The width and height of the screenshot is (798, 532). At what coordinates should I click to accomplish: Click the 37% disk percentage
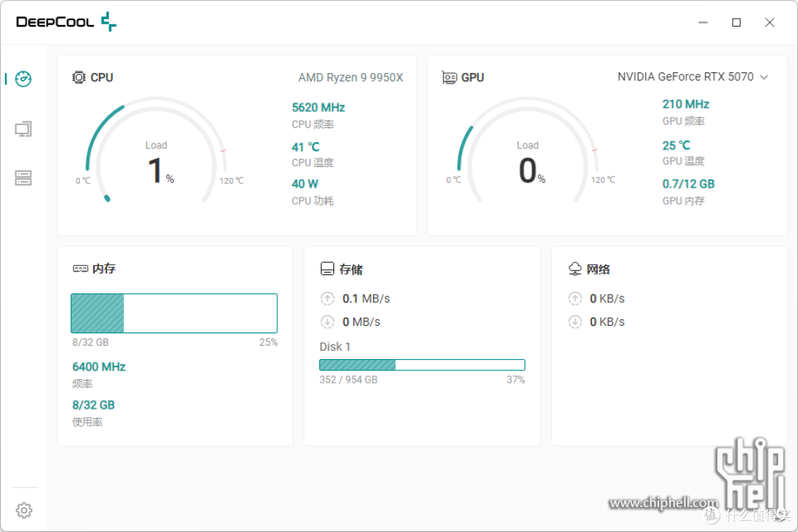pyautogui.click(x=516, y=380)
